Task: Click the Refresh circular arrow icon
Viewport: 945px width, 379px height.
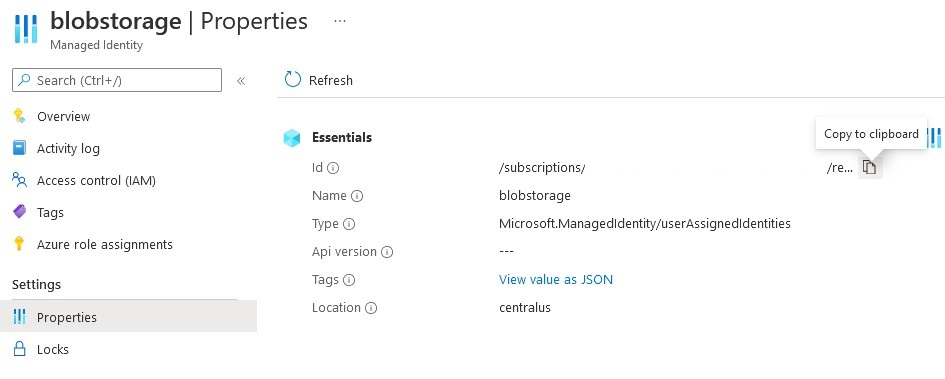Action: 292,80
